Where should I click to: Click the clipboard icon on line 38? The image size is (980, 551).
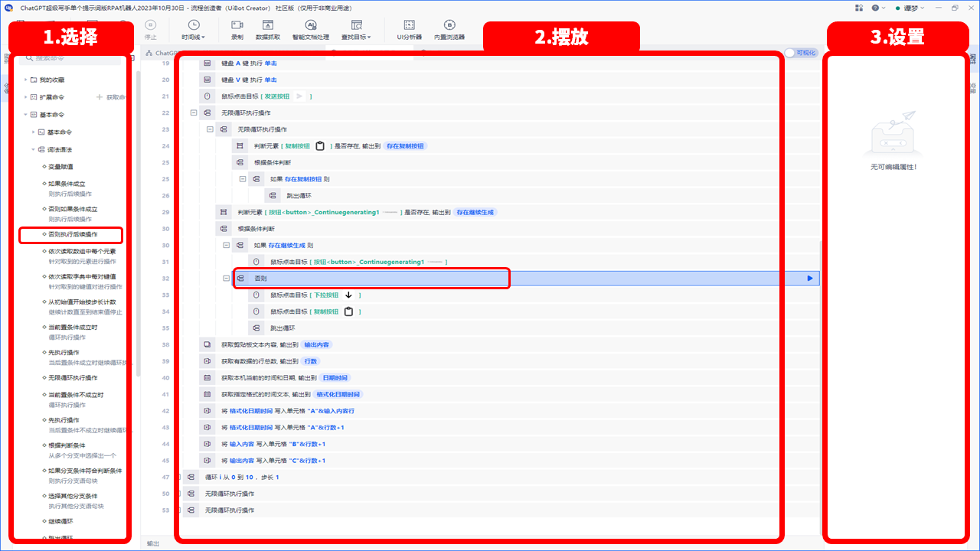coord(207,344)
